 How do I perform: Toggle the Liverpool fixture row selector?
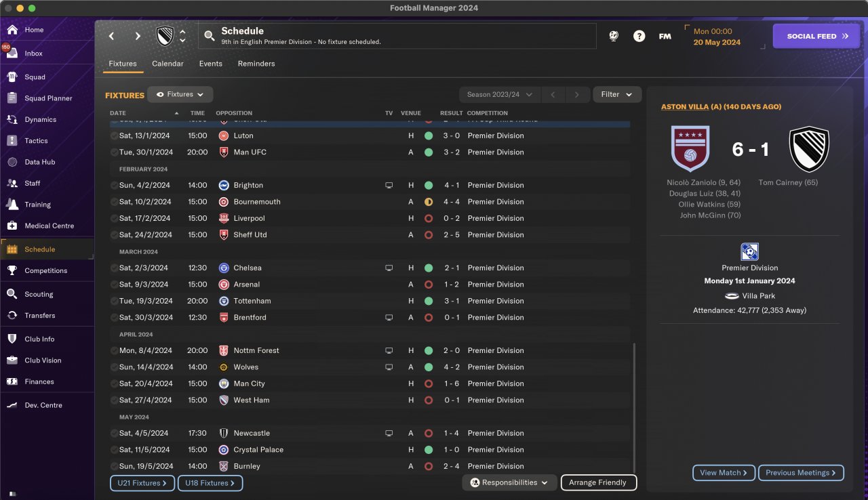click(x=114, y=218)
